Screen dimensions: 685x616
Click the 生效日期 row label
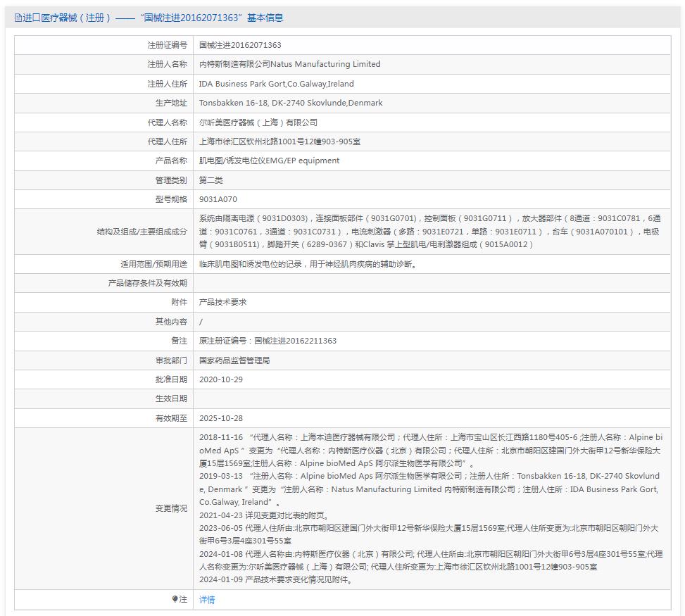click(x=171, y=399)
